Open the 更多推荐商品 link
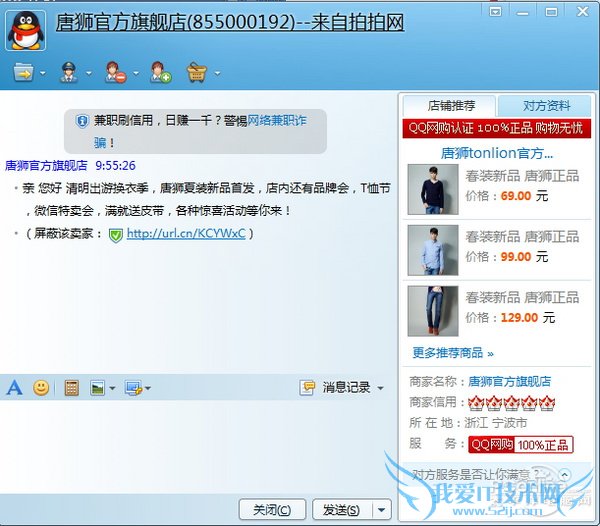Image resolution: width=600 pixels, height=526 pixels. click(453, 352)
